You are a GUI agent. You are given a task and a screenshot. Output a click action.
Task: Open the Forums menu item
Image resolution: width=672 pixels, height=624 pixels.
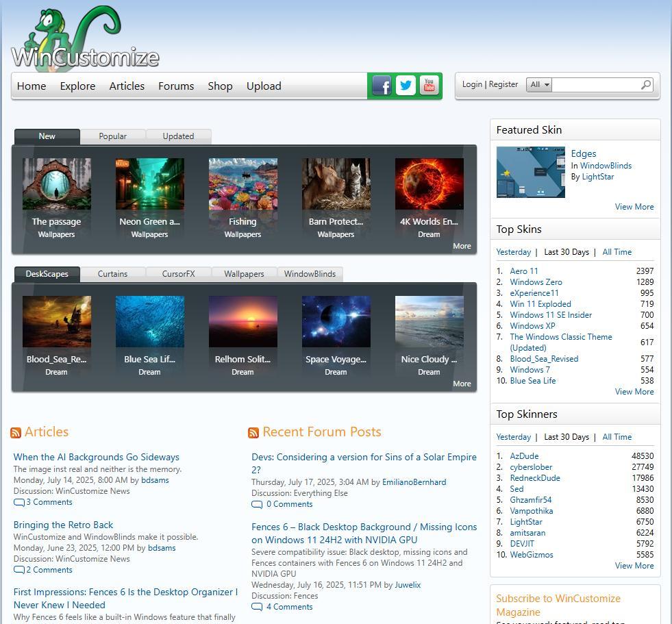point(176,86)
